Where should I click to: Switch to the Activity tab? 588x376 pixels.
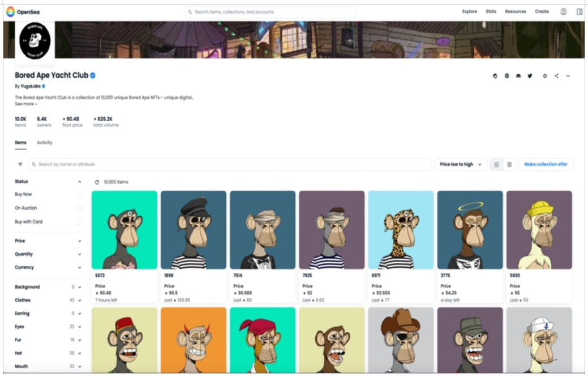click(x=45, y=143)
